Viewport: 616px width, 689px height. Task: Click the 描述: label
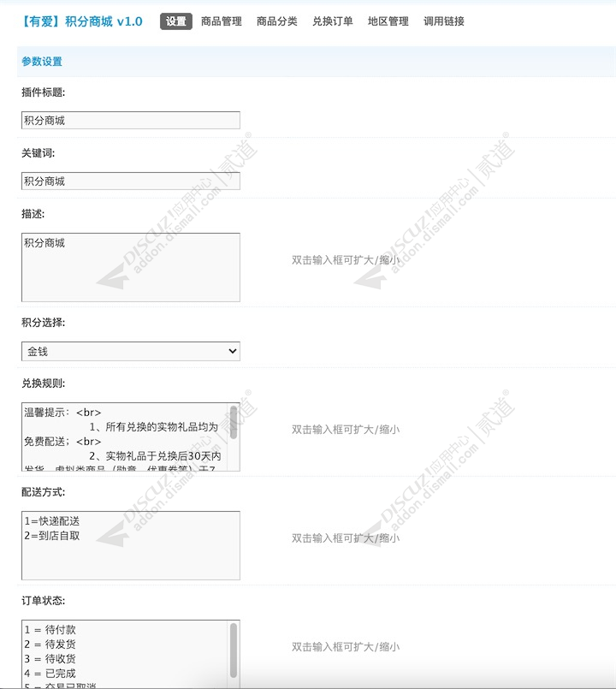33,214
